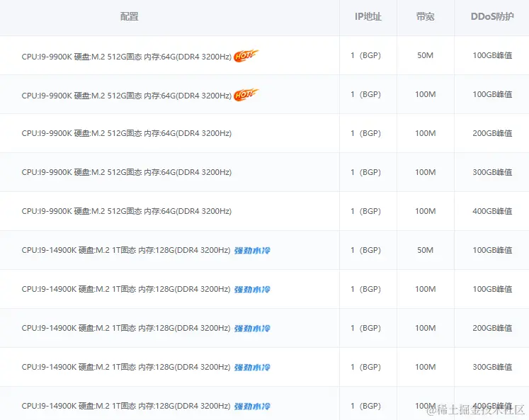Screen dimensions: 529x420
Task: Click the DDoS防护 column header
Action: [x=492, y=16]
